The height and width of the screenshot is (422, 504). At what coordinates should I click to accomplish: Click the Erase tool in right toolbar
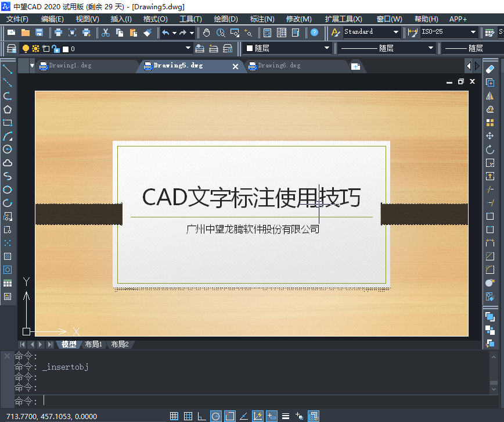pos(490,70)
